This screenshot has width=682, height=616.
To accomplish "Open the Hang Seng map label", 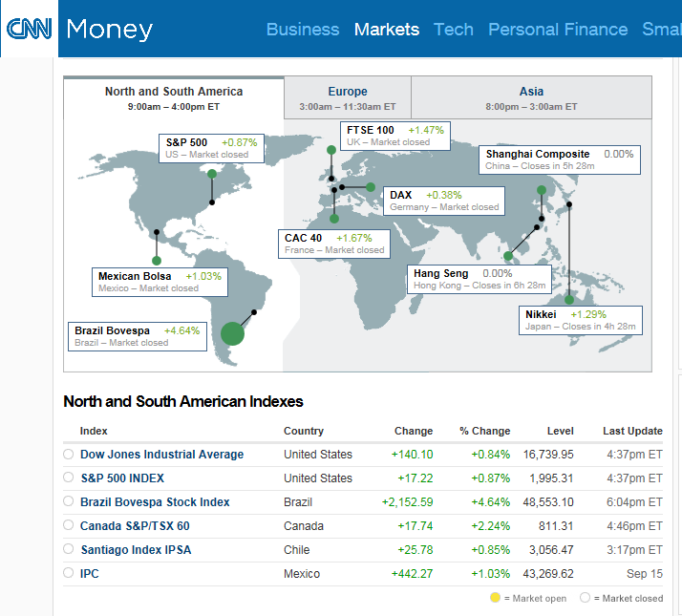I will pyautogui.click(x=480, y=279).
